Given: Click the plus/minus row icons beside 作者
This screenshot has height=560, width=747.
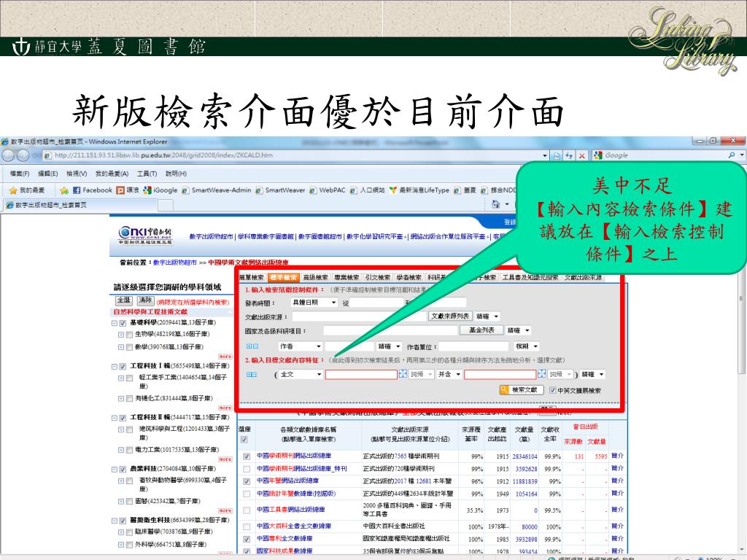Looking at the screenshot, I should pos(252,346).
